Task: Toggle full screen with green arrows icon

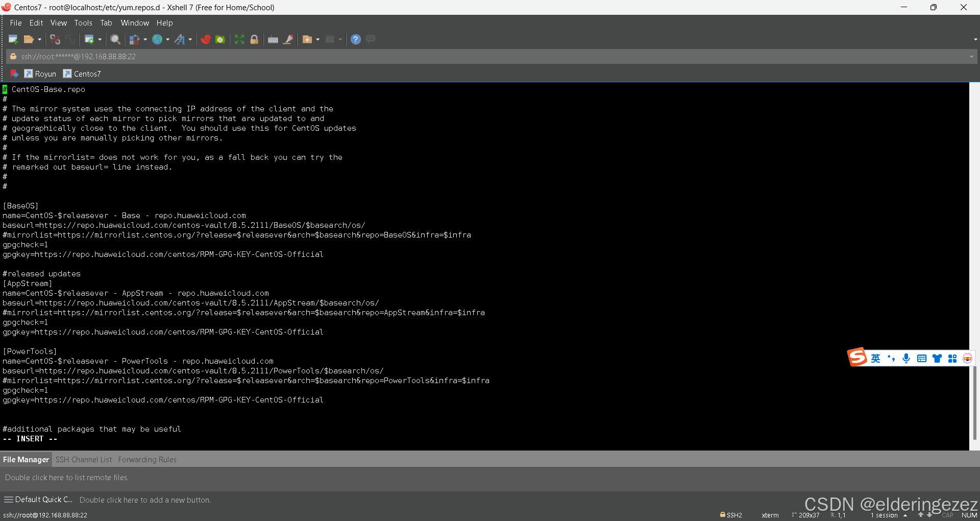Action: pyautogui.click(x=239, y=39)
